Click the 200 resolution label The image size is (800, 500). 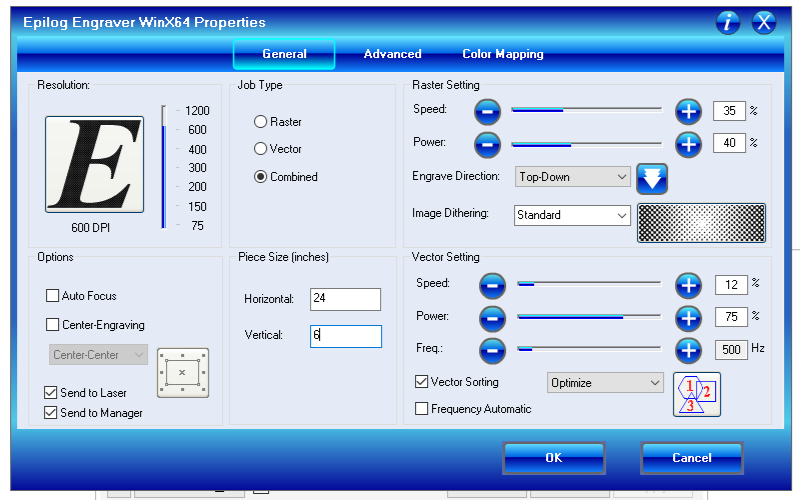point(197,187)
